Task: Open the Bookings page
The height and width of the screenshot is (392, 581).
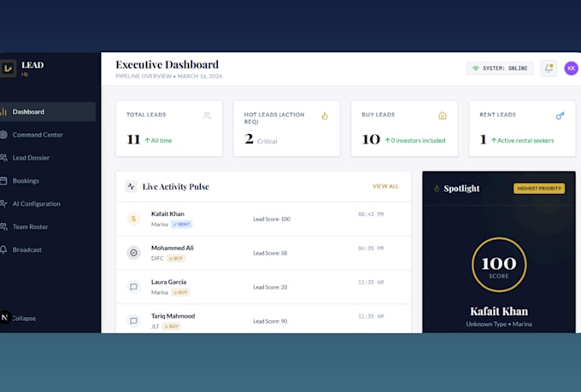Action: (26, 181)
